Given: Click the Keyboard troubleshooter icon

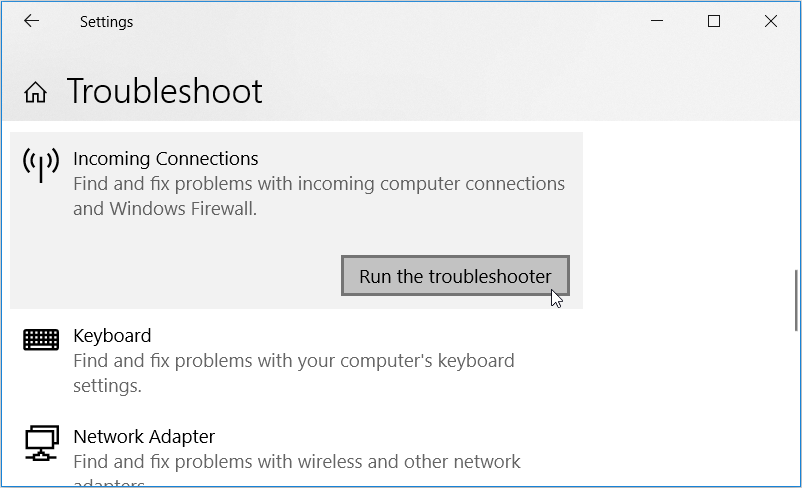Looking at the screenshot, I should coord(41,340).
